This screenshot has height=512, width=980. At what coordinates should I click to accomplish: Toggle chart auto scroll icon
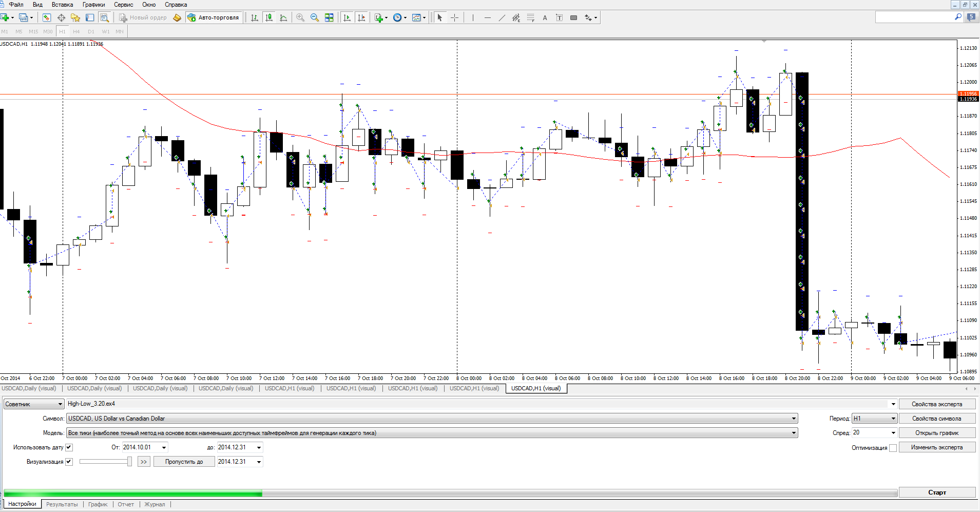[x=347, y=17]
